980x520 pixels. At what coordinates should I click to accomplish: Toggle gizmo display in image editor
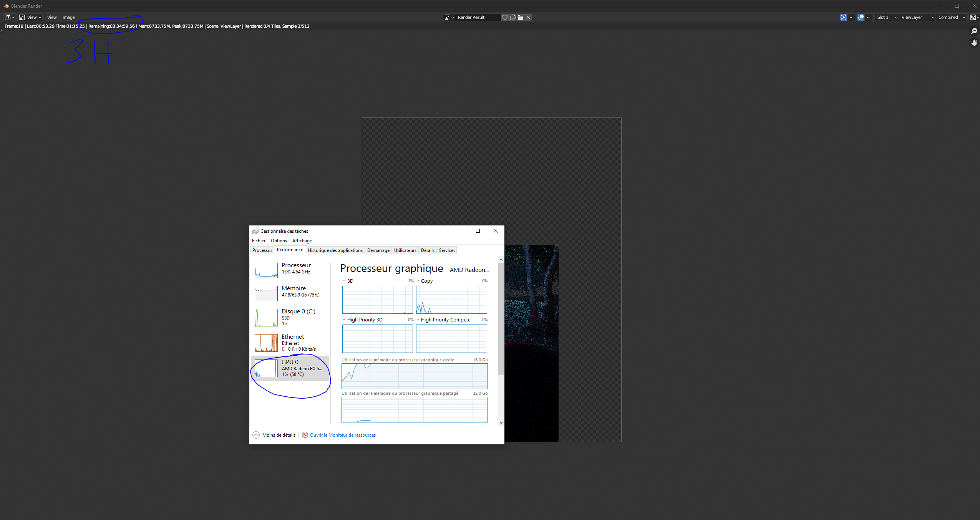pyautogui.click(x=844, y=17)
